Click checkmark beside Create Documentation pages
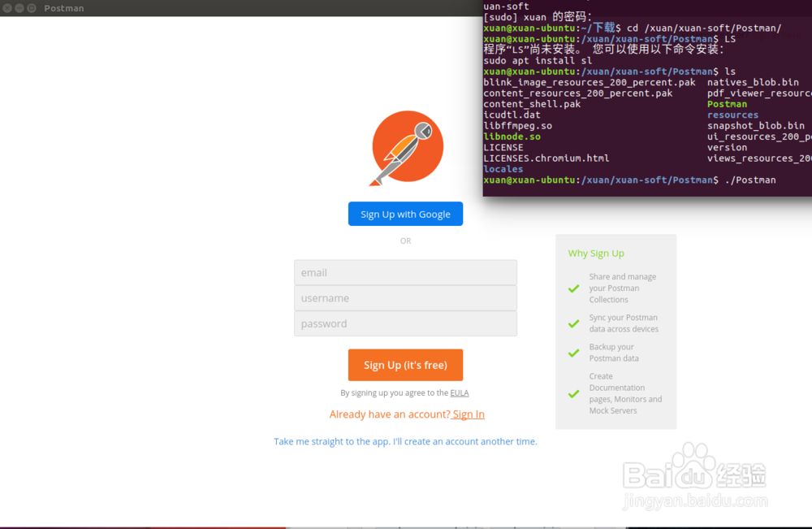 click(574, 394)
